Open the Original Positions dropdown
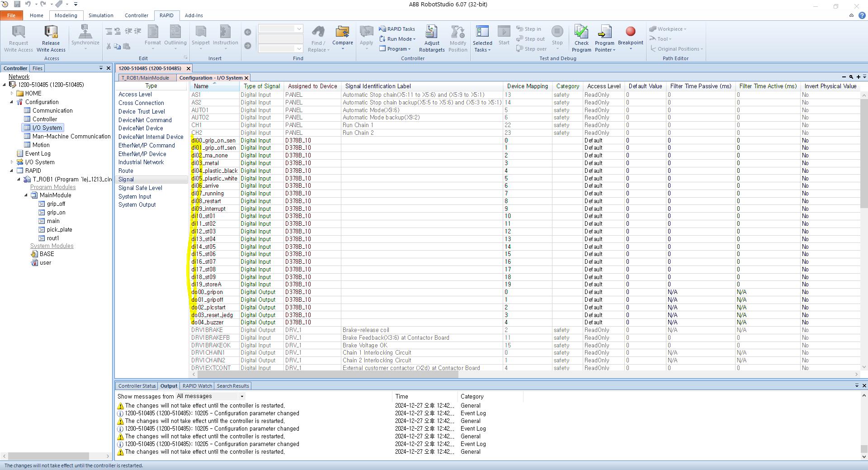This screenshot has width=868, height=470. click(676, 49)
